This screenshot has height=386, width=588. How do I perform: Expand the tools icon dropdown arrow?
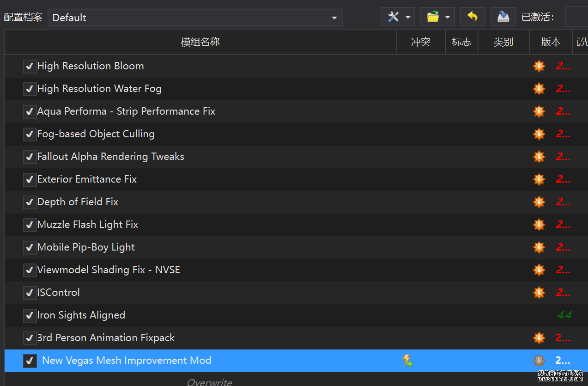(x=408, y=18)
